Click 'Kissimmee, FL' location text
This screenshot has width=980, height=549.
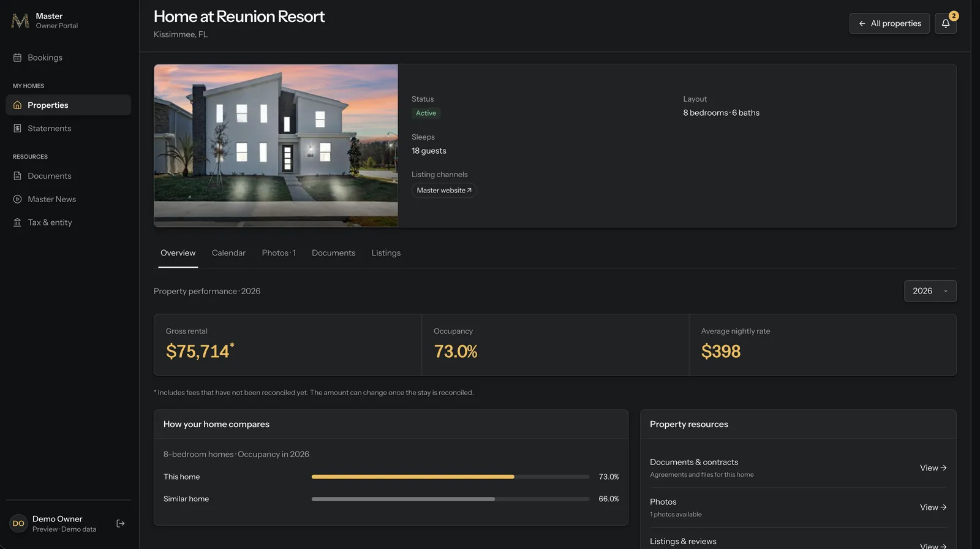point(181,34)
